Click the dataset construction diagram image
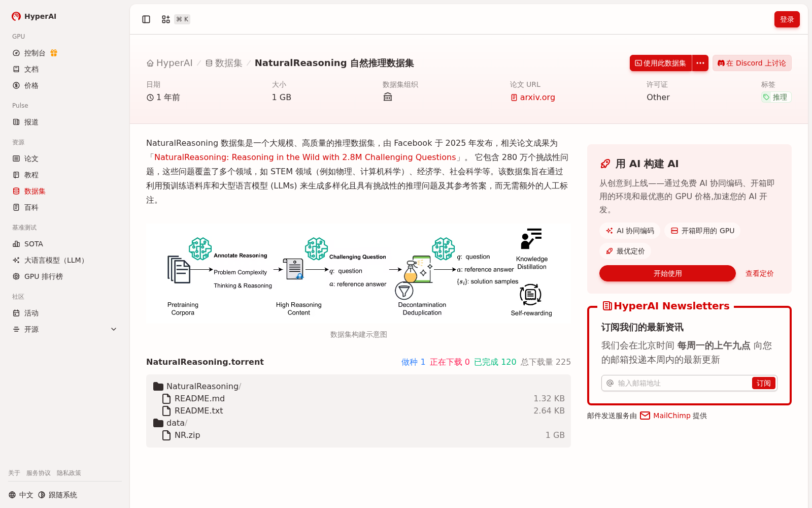This screenshot has width=812, height=508. (x=359, y=274)
